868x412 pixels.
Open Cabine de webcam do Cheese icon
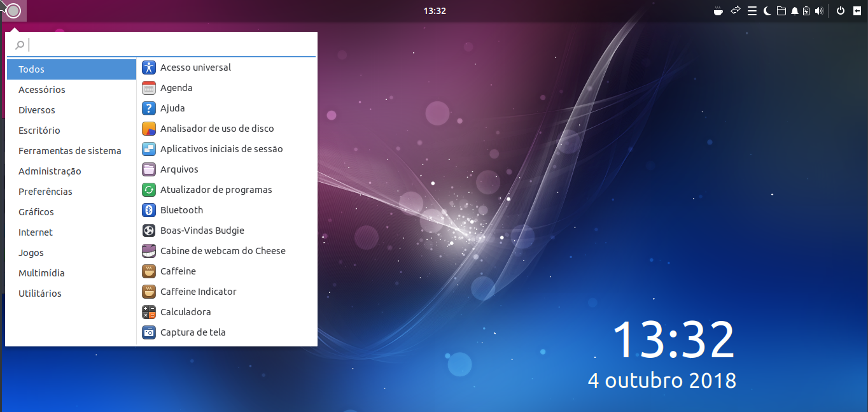pyautogui.click(x=149, y=251)
